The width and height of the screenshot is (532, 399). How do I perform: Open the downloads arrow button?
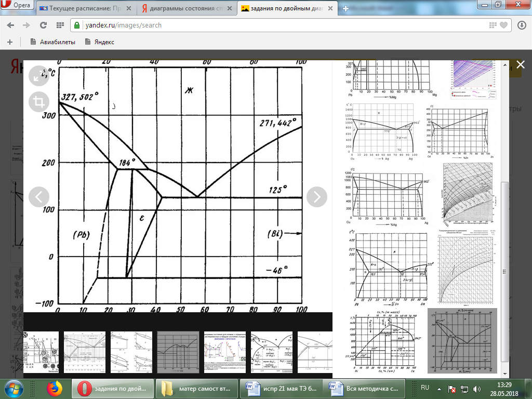[x=522, y=25]
